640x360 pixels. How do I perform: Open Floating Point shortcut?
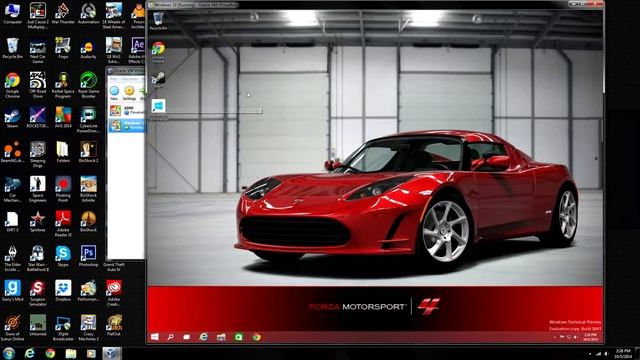click(x=63, y=189)
